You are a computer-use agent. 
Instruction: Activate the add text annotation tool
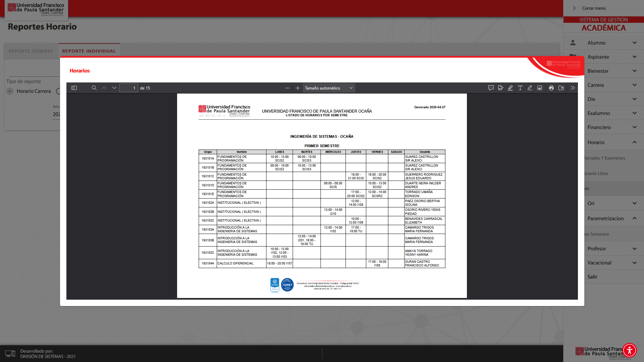tap(520, 88)
